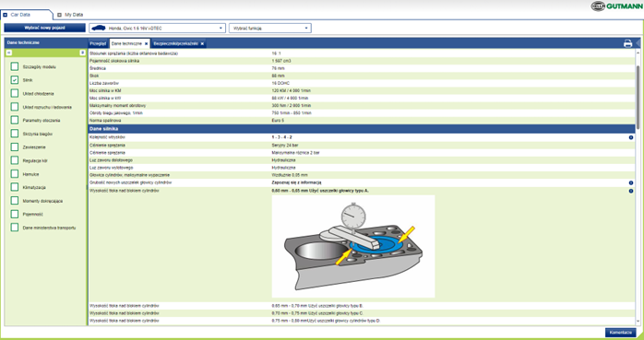Click the Pojemność skokowa silnika label

pyautogui.click(x=114, y=61)
